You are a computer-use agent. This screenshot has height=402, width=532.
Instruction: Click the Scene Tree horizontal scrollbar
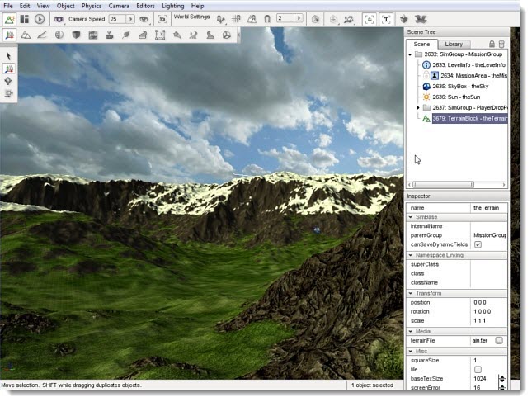[454, 184]
